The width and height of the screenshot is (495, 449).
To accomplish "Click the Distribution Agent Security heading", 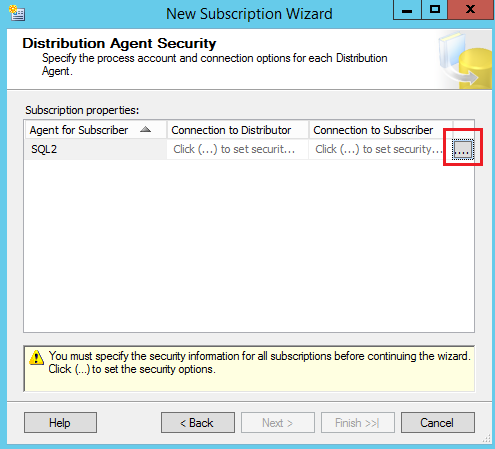I will pyautogui.click(x=119, y=44).
